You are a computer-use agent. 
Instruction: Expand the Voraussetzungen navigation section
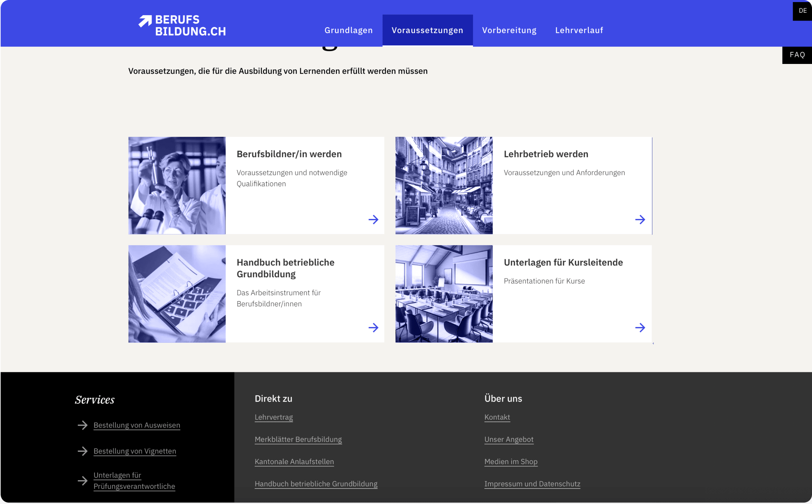(x=428, y=30)
